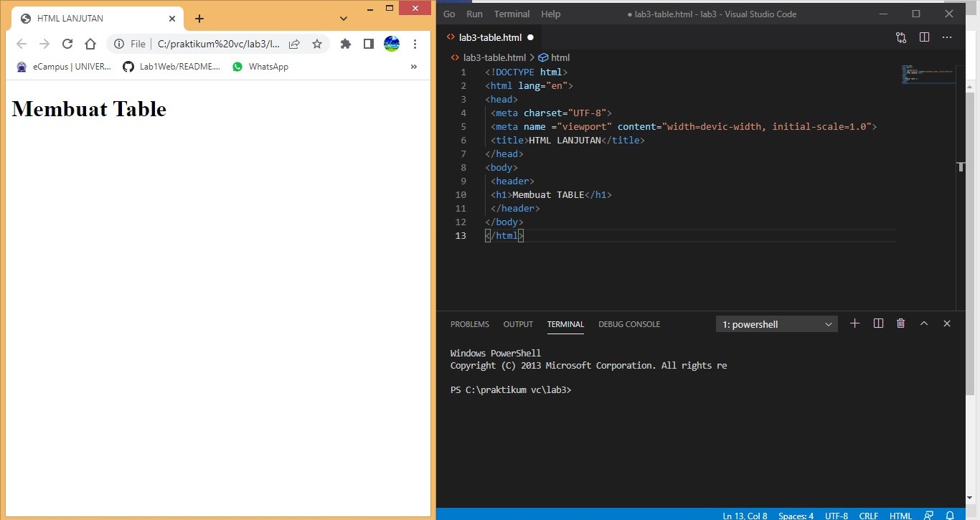Collapse the terminal panel with the X icon
The width and height of the screenshot is (980, 520).
tap(946, 323)
